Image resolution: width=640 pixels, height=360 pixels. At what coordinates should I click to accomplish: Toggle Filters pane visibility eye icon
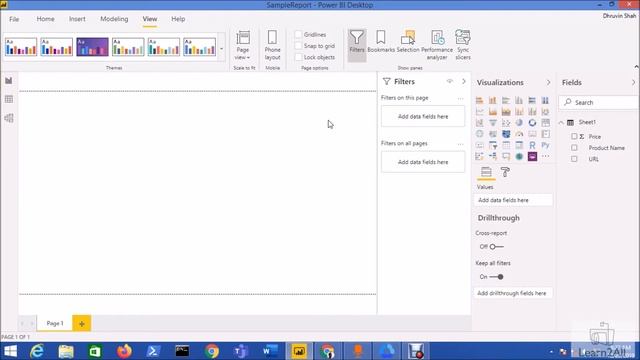coord(450,81)
